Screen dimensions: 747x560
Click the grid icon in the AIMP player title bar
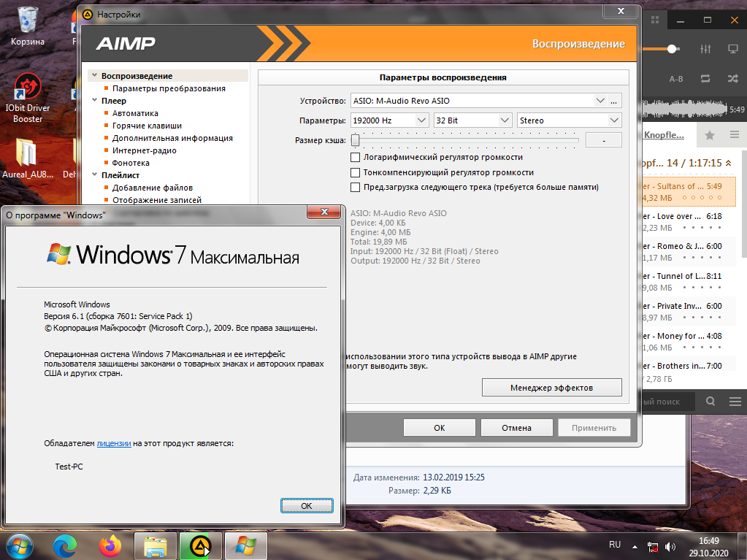[655, 20]
